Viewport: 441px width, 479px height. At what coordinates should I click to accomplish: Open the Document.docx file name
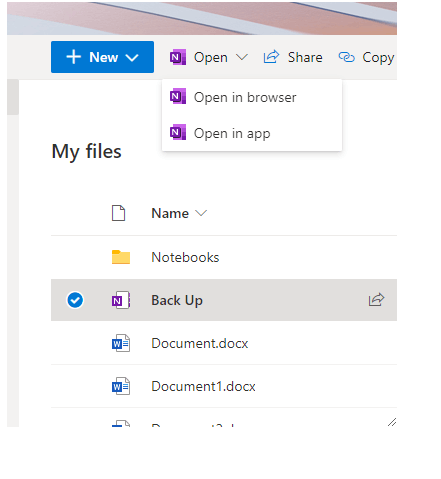(200, 343)
